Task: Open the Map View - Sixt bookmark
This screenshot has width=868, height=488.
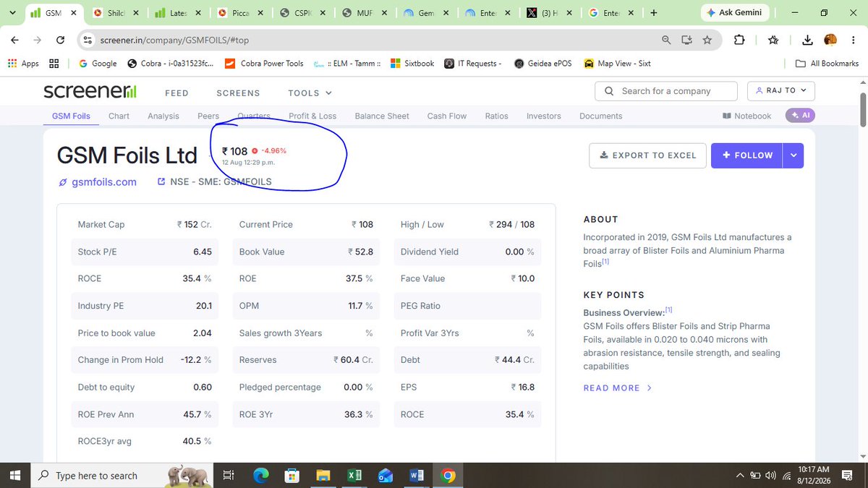Action: [617, 64]
